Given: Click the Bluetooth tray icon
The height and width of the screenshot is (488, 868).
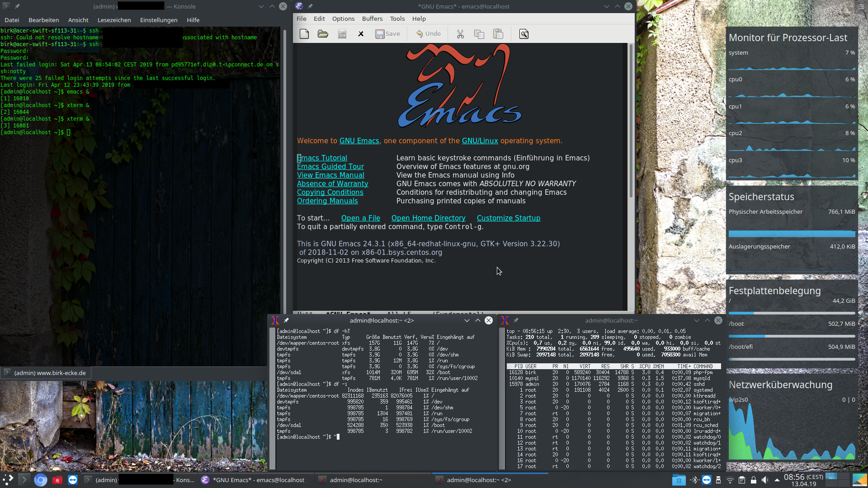Looking at the screenshot, I should tap(695, 480).
